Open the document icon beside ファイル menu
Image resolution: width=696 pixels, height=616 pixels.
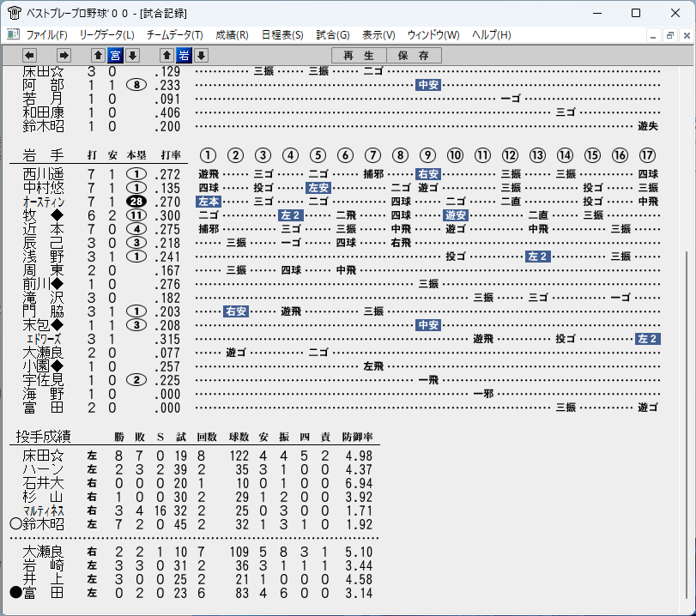[14, 34]
